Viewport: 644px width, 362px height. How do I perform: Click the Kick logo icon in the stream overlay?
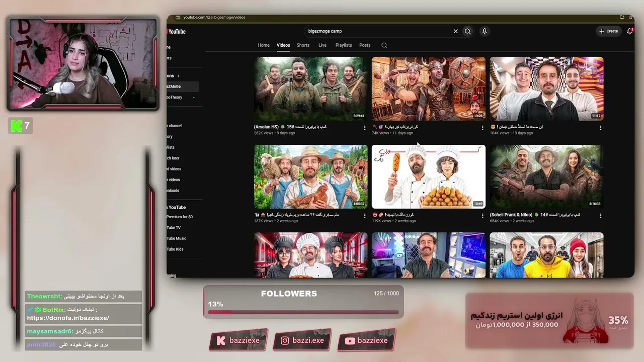(16, 126)
